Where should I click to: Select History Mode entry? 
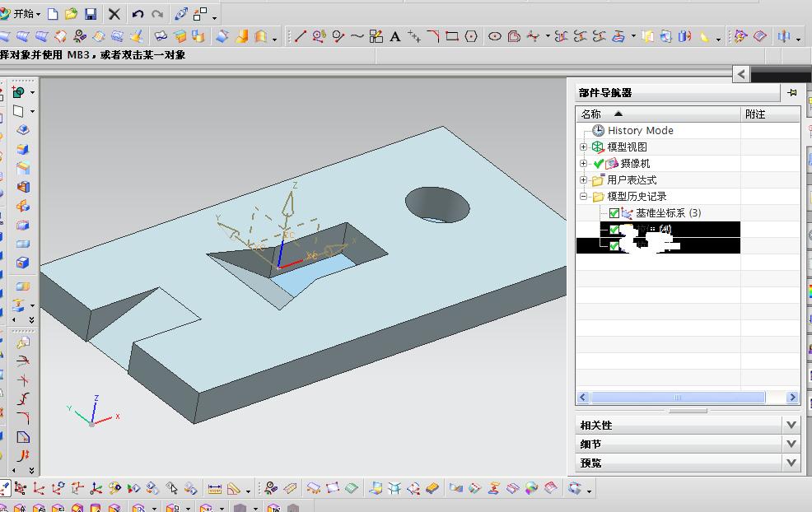pyautogui.click(x=640, y=130)
